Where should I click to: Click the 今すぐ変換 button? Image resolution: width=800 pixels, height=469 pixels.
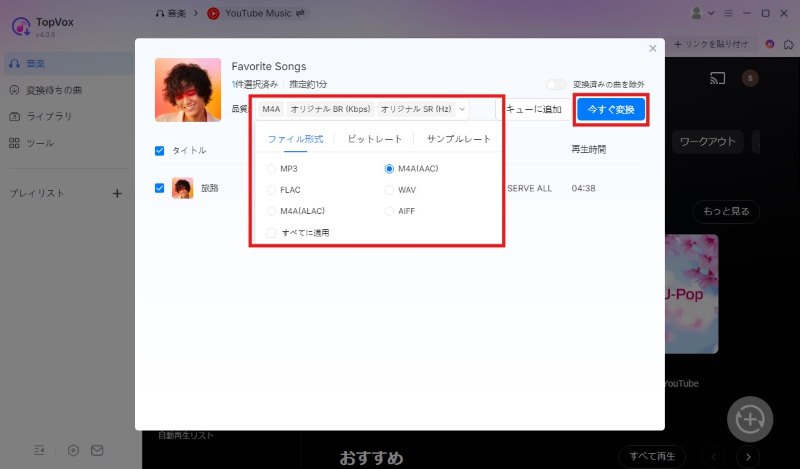point(611,109)
